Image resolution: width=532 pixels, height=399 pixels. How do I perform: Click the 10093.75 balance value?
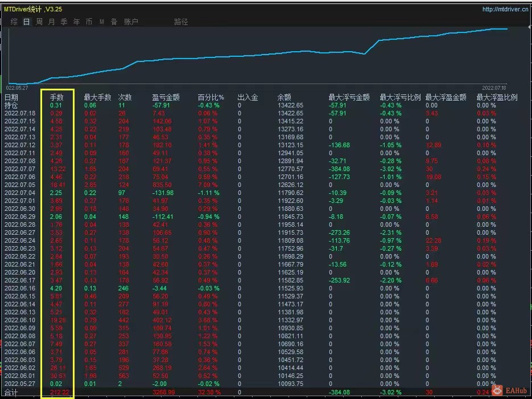pyautogui.click(x=290, y=384)
